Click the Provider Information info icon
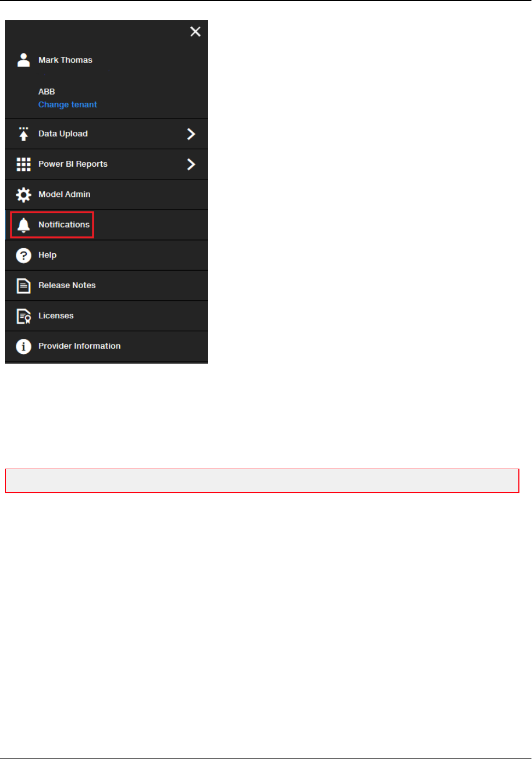 point(24,346)
